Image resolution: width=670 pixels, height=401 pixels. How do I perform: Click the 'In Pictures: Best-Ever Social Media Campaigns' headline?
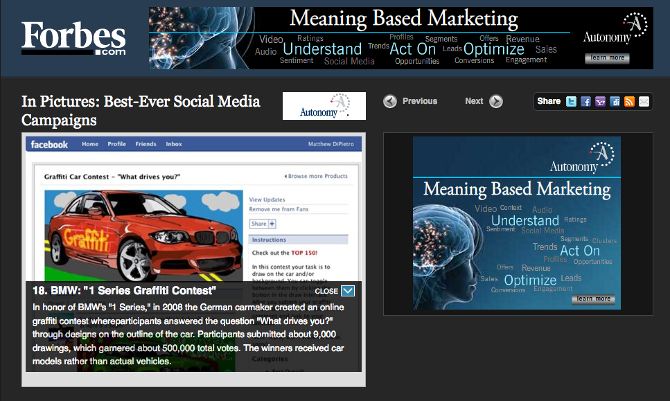[x=141, y=111]
